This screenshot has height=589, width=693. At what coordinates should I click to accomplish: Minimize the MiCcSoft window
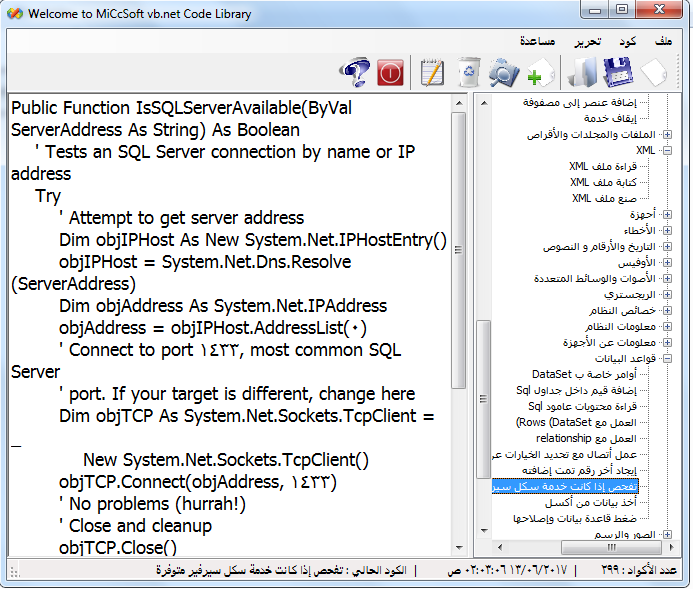pos(595,10)
